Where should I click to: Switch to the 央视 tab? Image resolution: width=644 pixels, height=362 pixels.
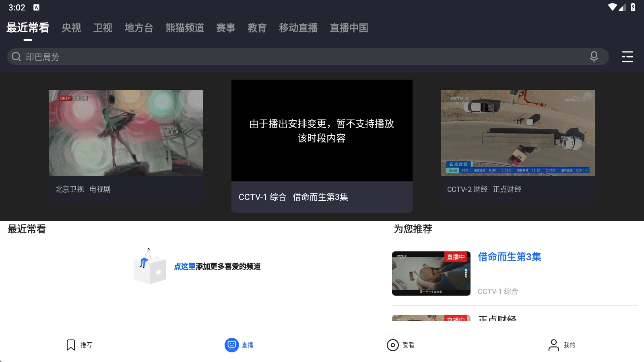point(71,28)
